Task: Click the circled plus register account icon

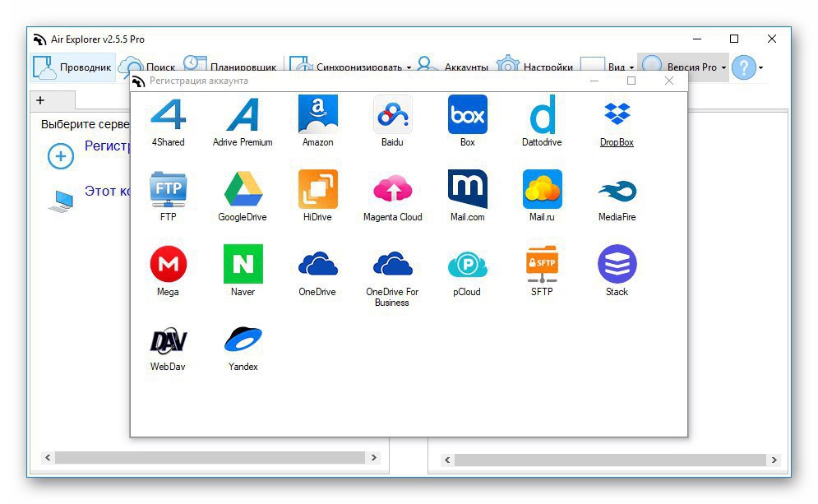Action: click(x=61, y=156)
